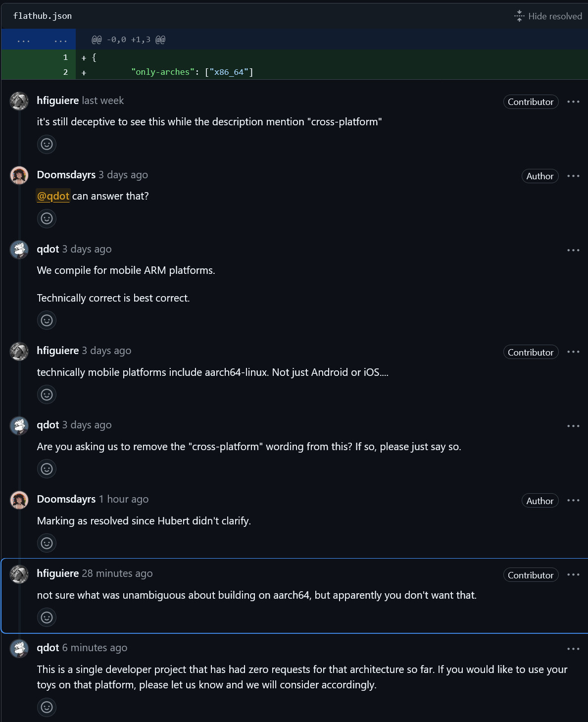Viewport: 588px width, 722px height.
Task: Click the 'last week' timestamp link
Action: tap(103, 101)
